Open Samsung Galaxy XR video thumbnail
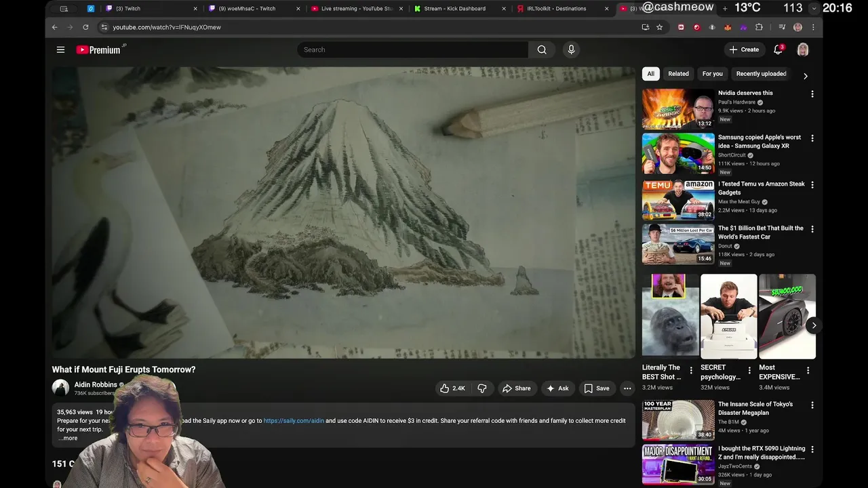This screenshot has height=488, width=868. coord(678,153)
